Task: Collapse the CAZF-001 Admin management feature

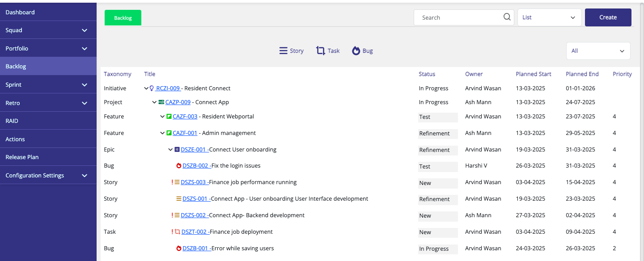Action: [162, 133]
